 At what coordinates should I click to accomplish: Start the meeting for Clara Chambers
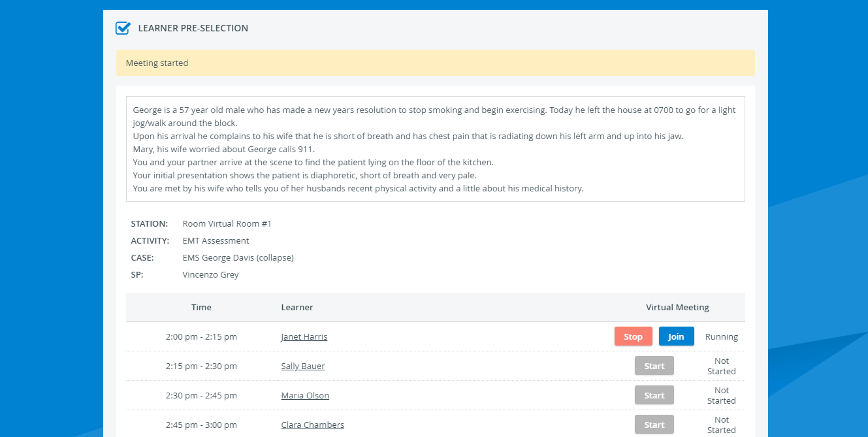pos(654,425)
